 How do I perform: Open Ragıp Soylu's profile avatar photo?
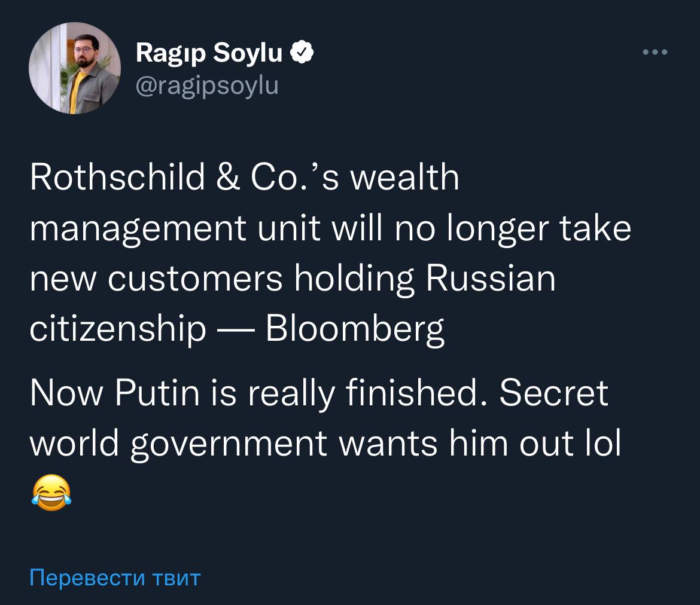[75, 68]
